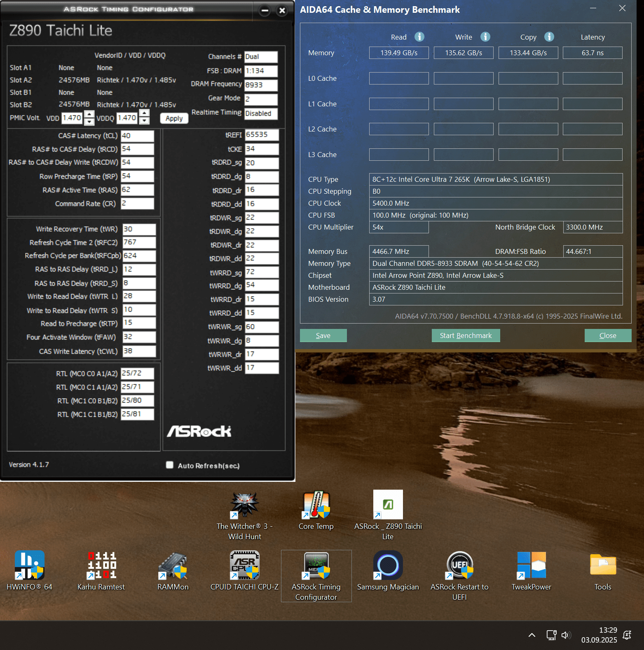Screen dimensions: 644x650
Task: Click the PMIC VDD voltage value field
Action: [72, 118]
